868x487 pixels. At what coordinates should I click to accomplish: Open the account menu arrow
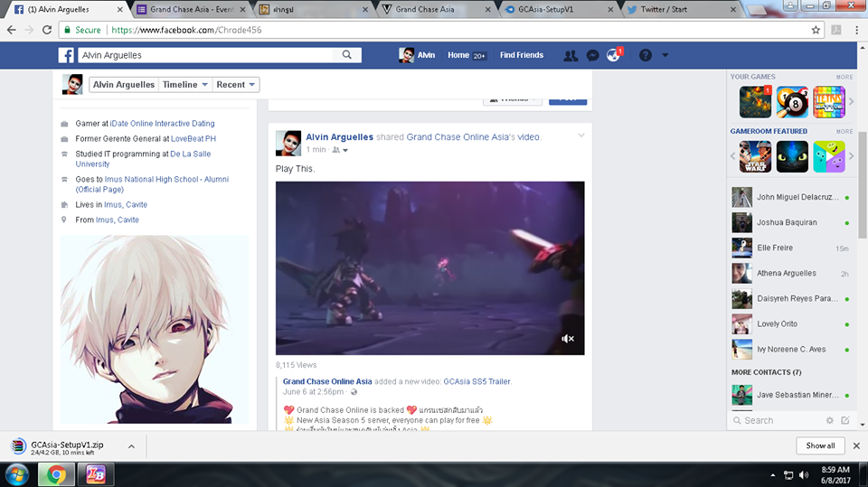pyautogui.click(x=665, y=55)
